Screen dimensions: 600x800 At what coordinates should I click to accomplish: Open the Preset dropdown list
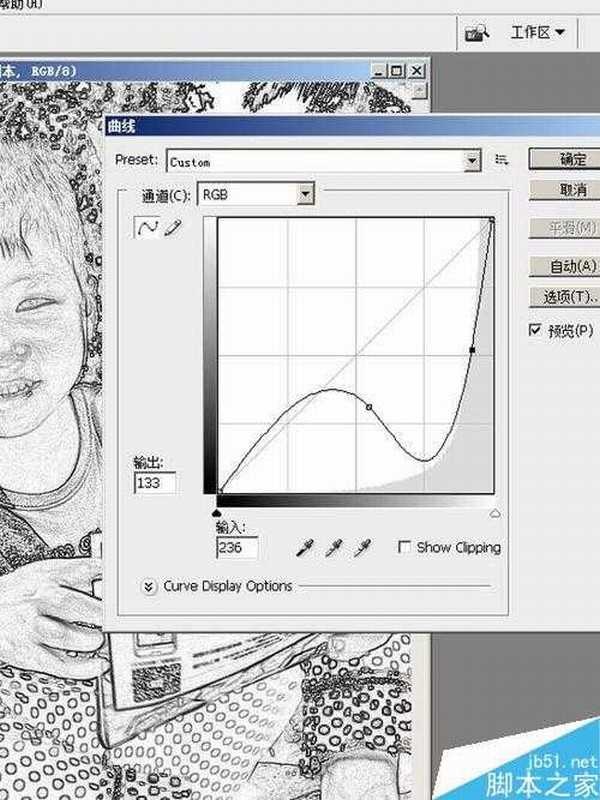click(x=472, y=161)
